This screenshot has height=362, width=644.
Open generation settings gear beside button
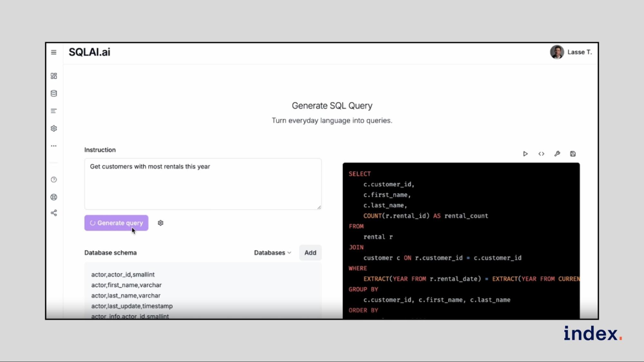click(160, 223)
